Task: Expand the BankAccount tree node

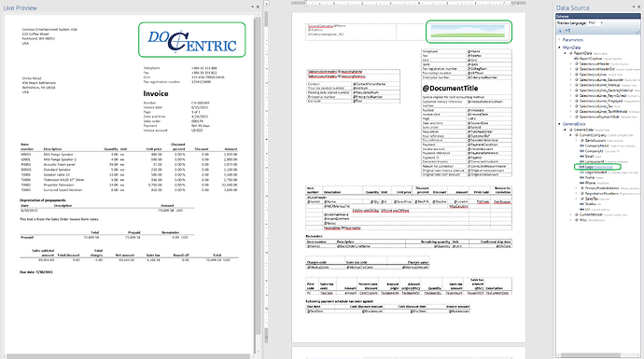Action: pos(577,140)
